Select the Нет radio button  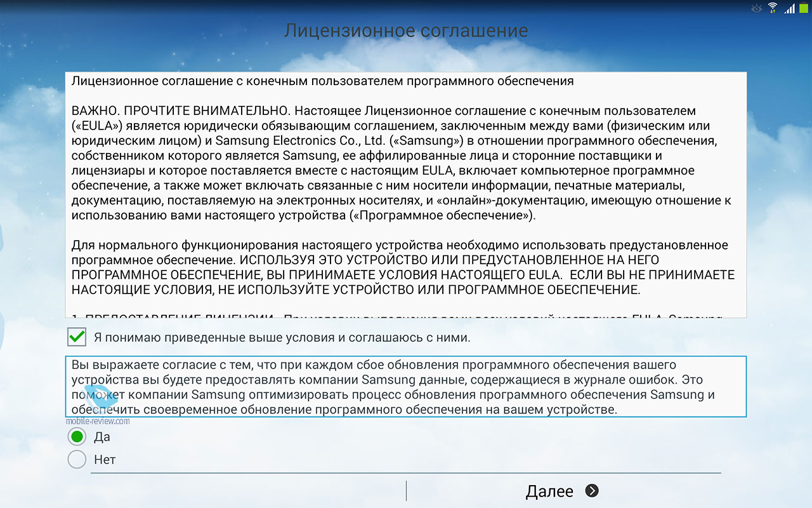(x=77, y=459)
